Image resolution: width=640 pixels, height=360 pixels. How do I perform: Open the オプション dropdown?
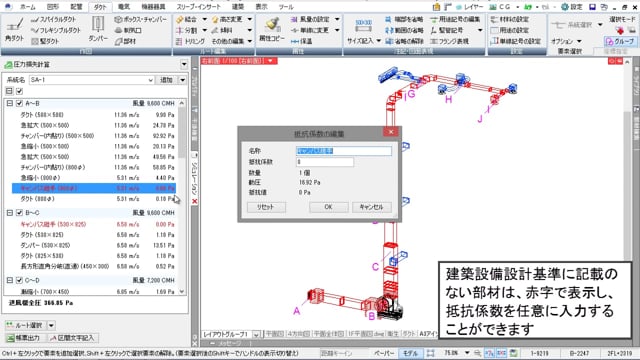coord(566,41)
